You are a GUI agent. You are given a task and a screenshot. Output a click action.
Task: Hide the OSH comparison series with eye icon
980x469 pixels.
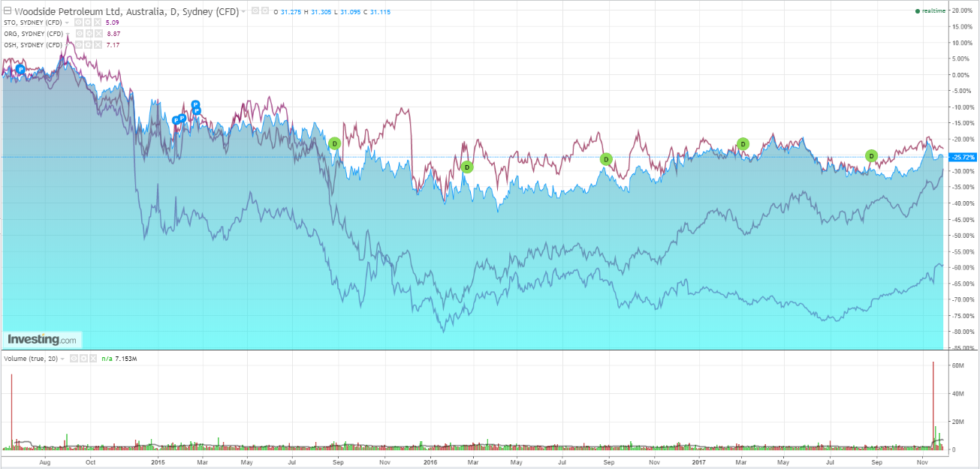(x=78, y=45)
